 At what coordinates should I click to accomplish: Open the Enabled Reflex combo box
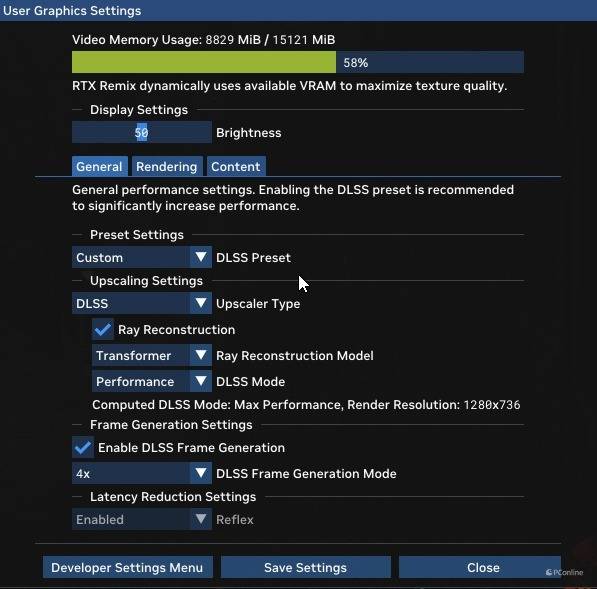(x=142, y=519)
